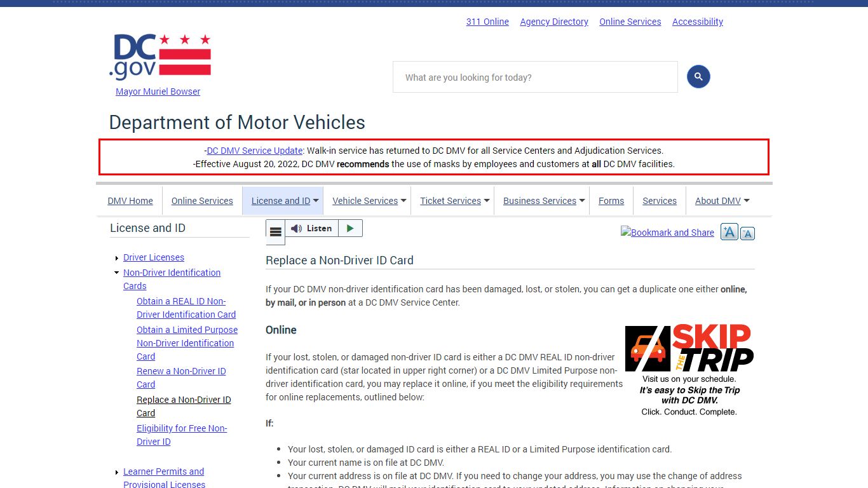
Task: Click the DC.gov logo
Action: point(159,57)
